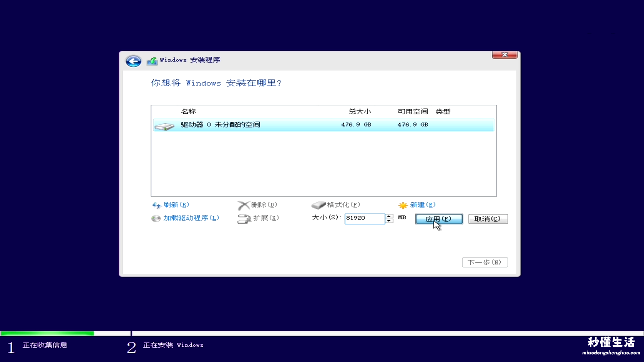Open 加载驱动程序(L) link
The height and width of the screenshot is (362, 644).
click(x=191, y=218)
